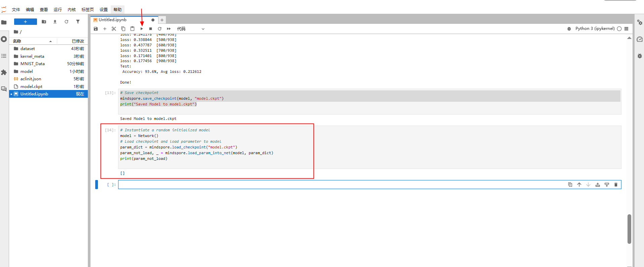Cut the selected cell with scissors icon

[x=114, y=29]
